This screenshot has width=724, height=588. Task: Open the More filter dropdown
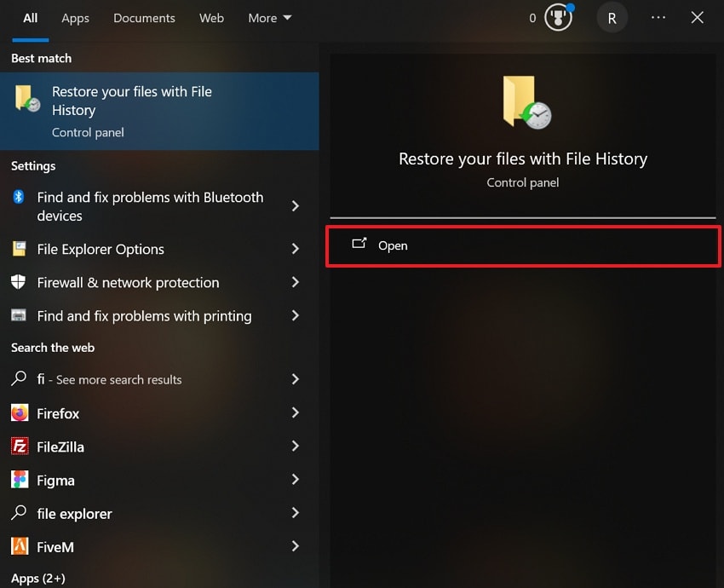(x=269, y=17)
